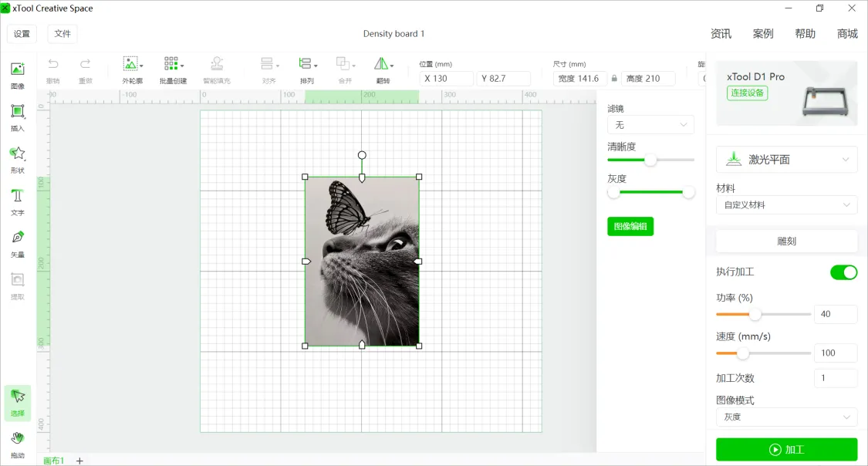The width and height of the screenshot is (868, 466).
Task: Toggle the 执行加工 switch off
Action: pos(843,272)
